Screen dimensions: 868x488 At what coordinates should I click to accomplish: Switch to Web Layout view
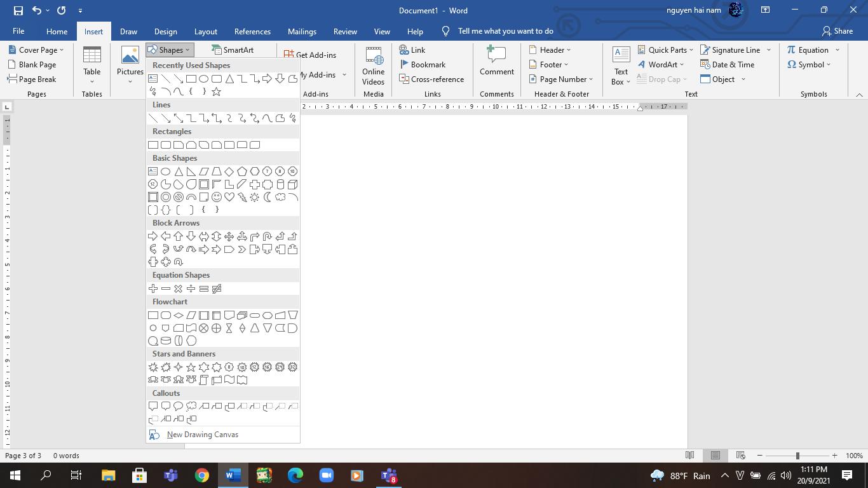[740, 456]
